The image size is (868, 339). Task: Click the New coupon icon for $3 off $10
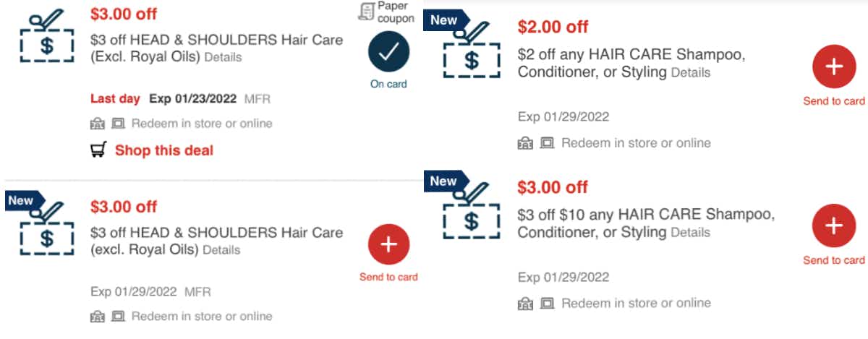470,210
